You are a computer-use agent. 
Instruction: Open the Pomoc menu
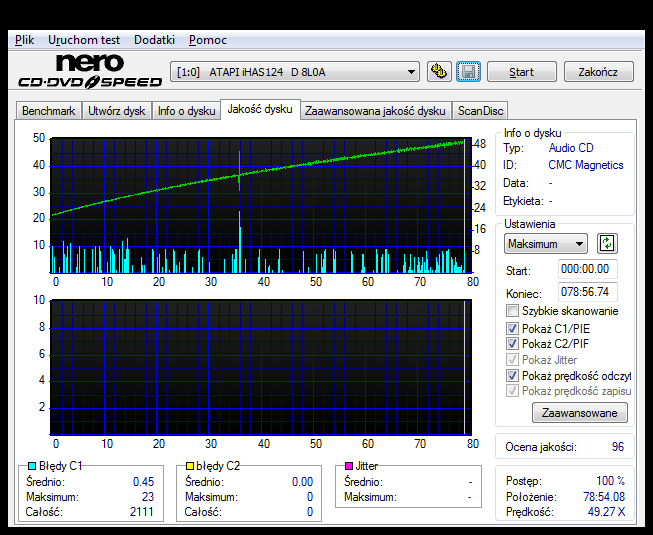pyautogui.click(x=208, y=40)
